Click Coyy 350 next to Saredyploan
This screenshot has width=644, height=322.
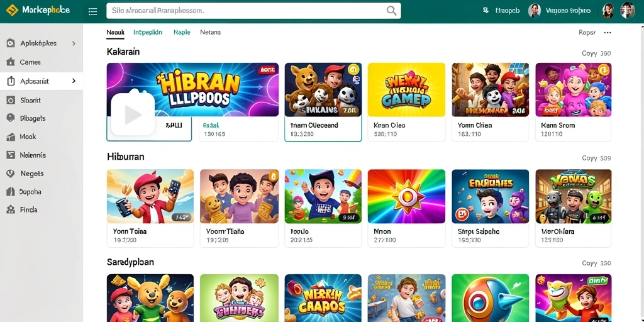pos(596,264)
